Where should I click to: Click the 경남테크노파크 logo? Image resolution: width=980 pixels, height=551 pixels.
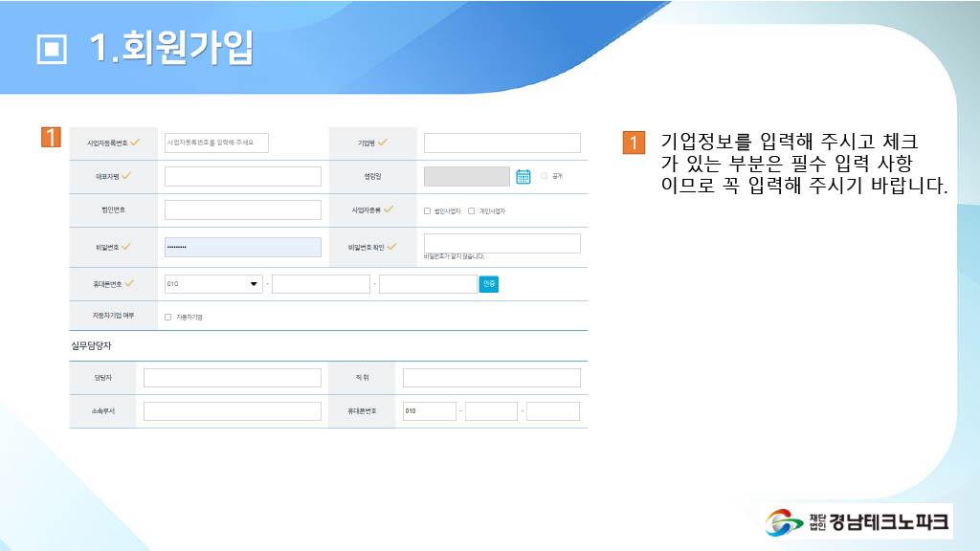pos(857,521)
